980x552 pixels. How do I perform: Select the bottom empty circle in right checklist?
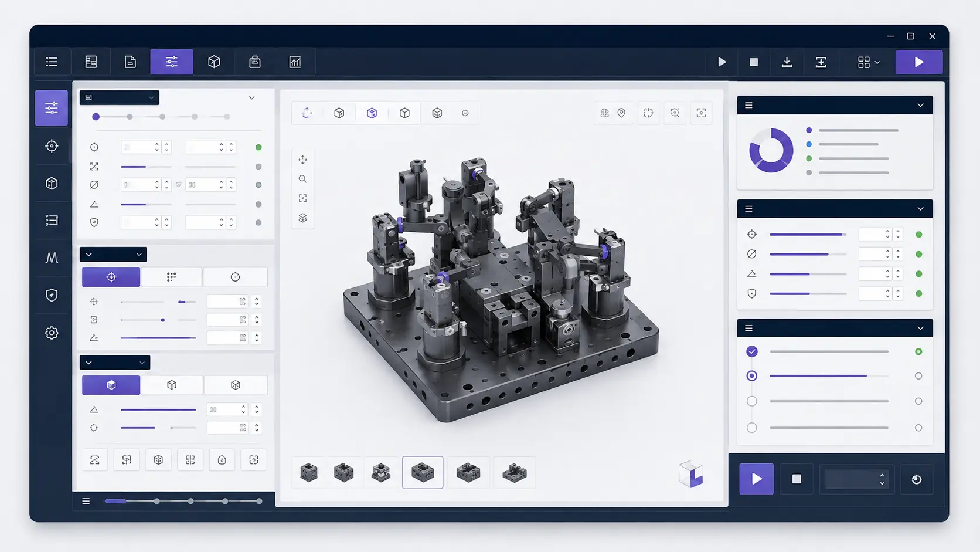coord(752,428)
